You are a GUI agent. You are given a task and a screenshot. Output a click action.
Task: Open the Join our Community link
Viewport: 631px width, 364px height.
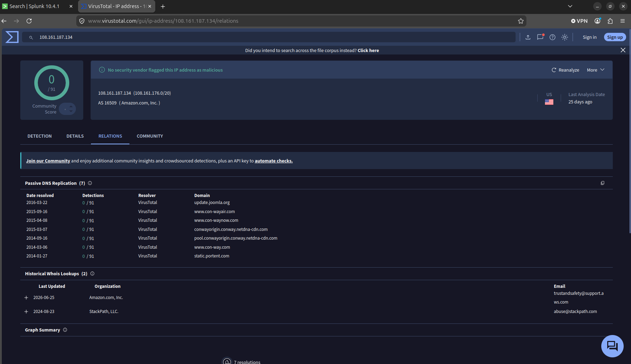48,161
